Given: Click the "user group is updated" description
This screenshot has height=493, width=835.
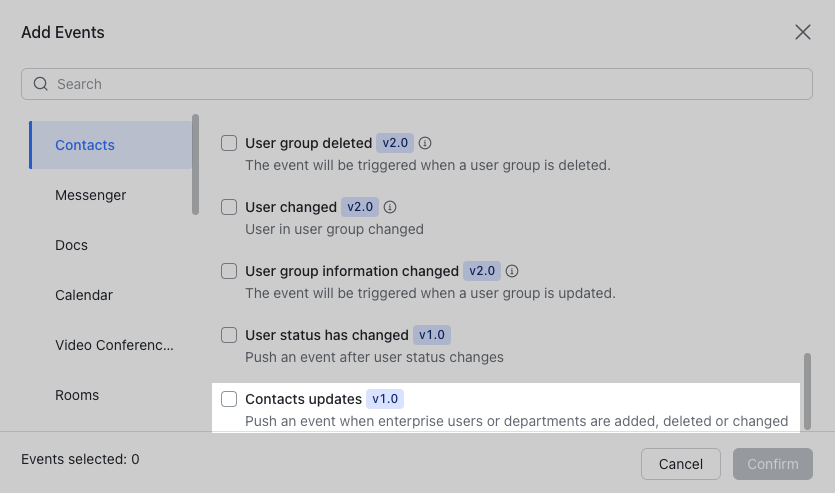Looking at the screenshot, I should coord(430,293).
